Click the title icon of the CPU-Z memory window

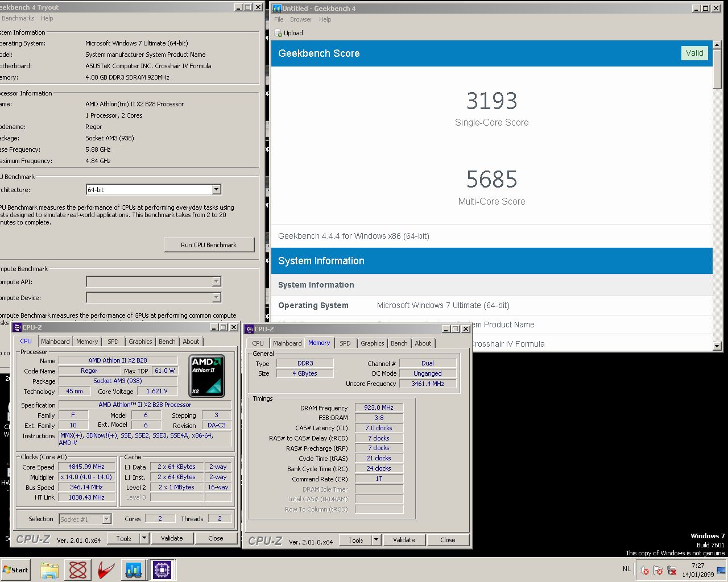coord(249,329)
